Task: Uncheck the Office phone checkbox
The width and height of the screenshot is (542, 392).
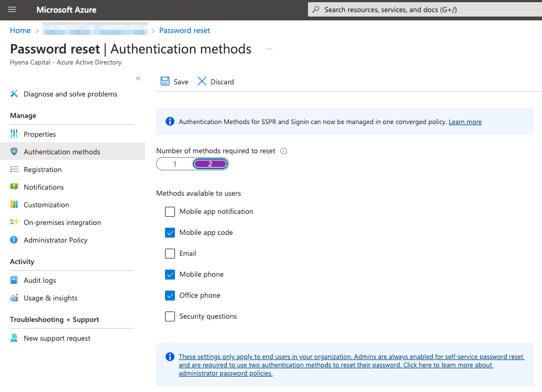Action: point(170,296)
